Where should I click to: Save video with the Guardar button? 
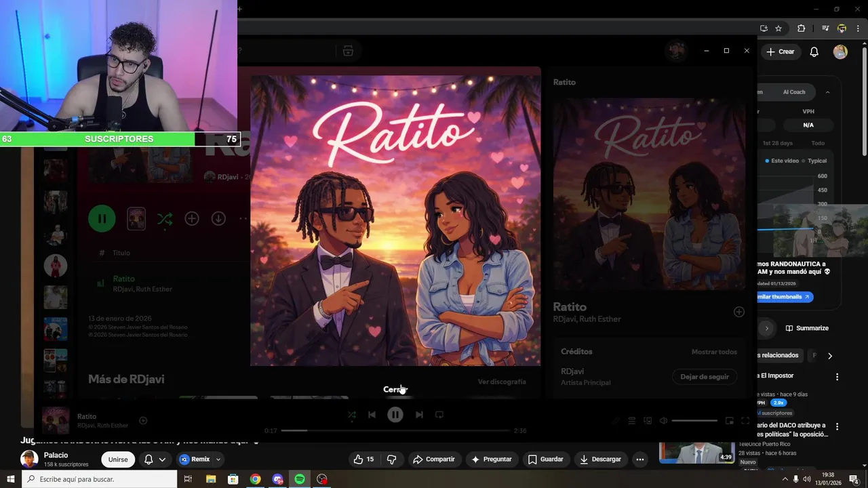point(546,460)
